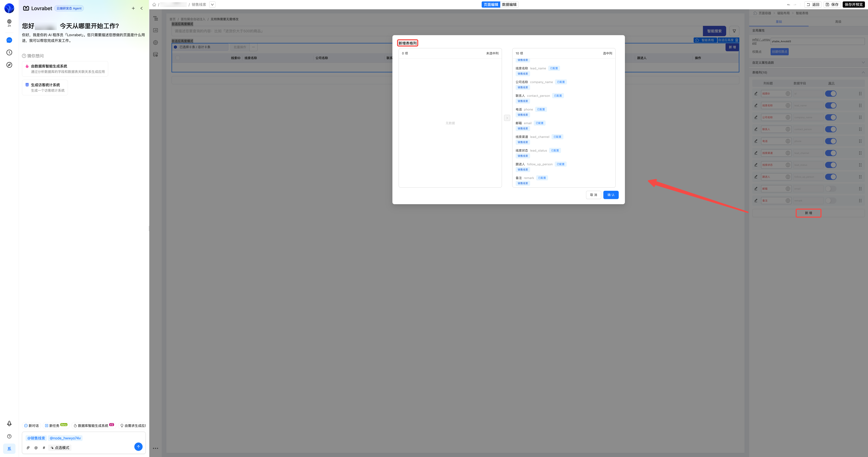Click 保存并预览 button

click(854, 5)
